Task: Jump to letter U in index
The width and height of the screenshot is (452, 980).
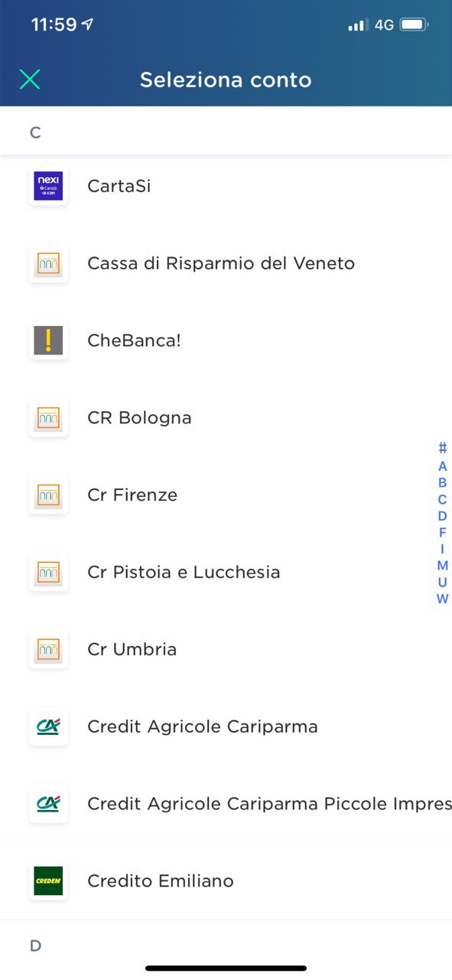Action: [x=442, y=583]
